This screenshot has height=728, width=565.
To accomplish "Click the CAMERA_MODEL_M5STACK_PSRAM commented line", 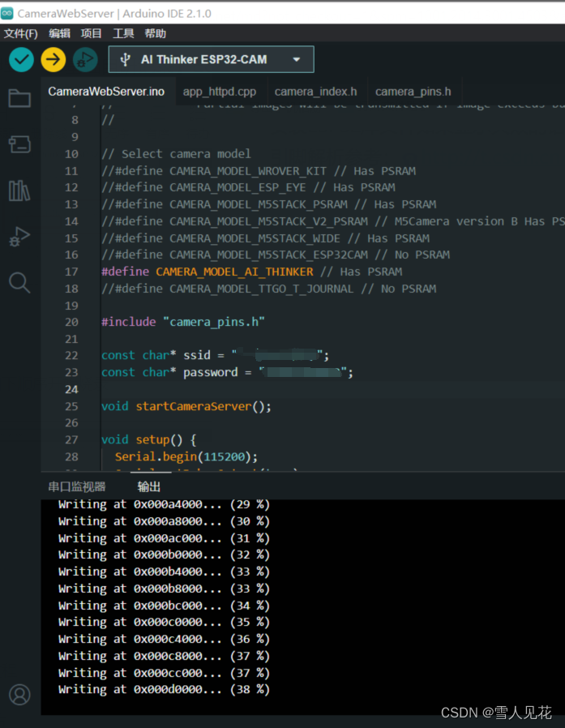I will click(269, 204).
